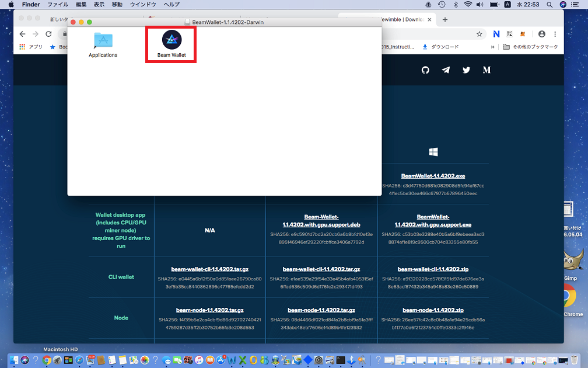
Task: Open Trash in the Dock
Action: (574, 360)
